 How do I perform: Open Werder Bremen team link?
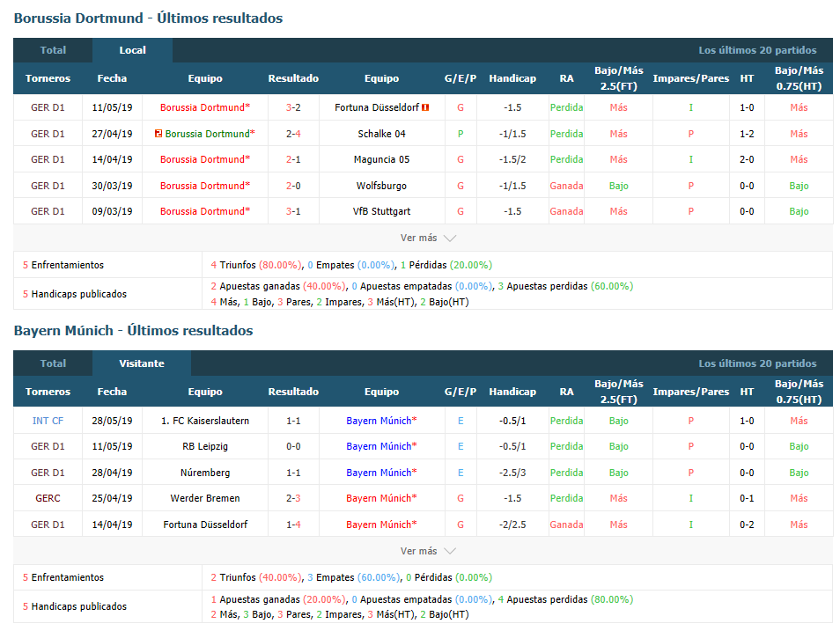pyautogui.click(x=205, y=499)
